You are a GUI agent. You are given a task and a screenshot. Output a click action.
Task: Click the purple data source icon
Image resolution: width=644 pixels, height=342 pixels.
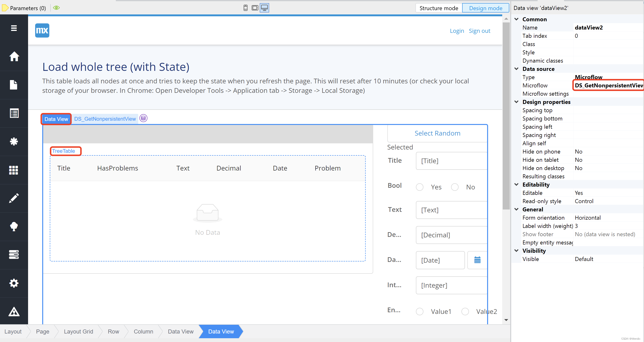tap(143, 118)
